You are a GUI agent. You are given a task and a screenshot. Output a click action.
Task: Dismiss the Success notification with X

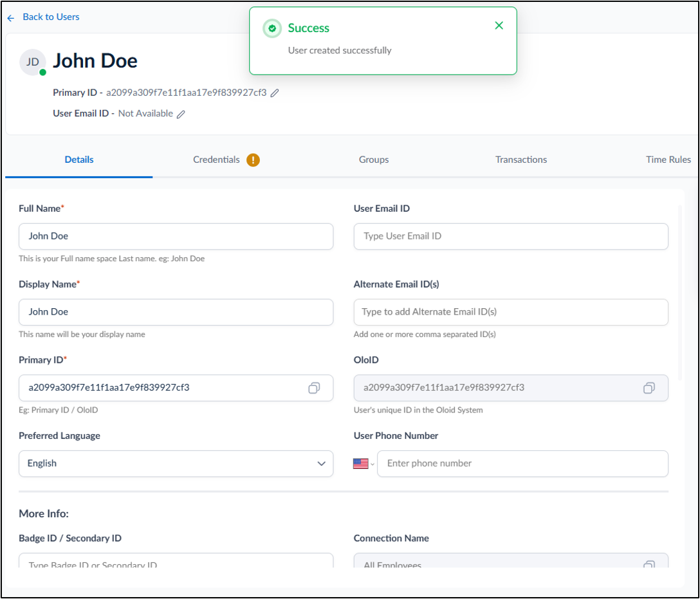click(x=499, y=26)
